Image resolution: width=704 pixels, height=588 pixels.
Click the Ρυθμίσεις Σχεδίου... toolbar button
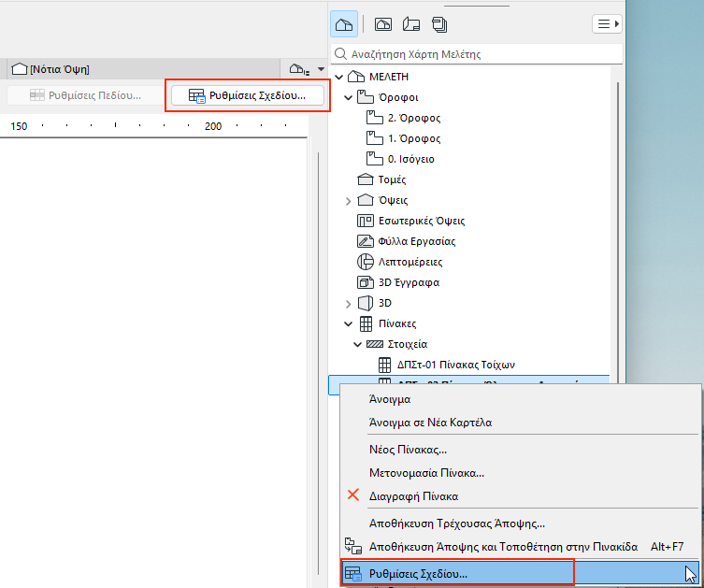tap(248, 95)
